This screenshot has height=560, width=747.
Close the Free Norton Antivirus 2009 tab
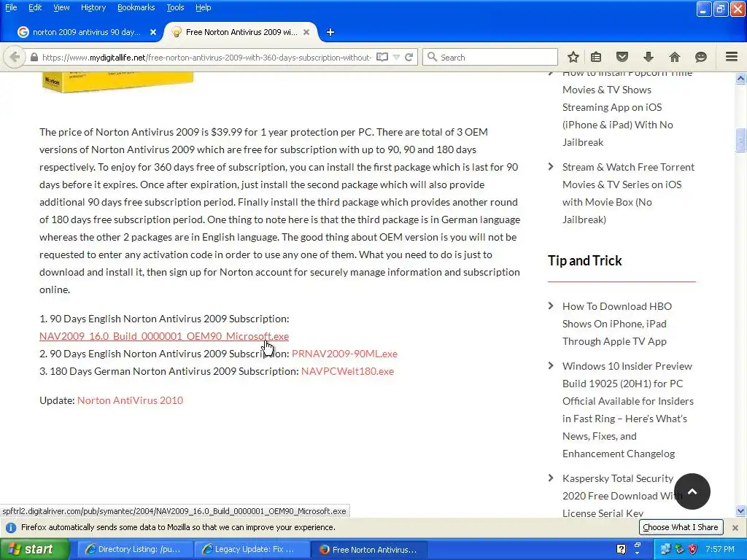[306, 32]
